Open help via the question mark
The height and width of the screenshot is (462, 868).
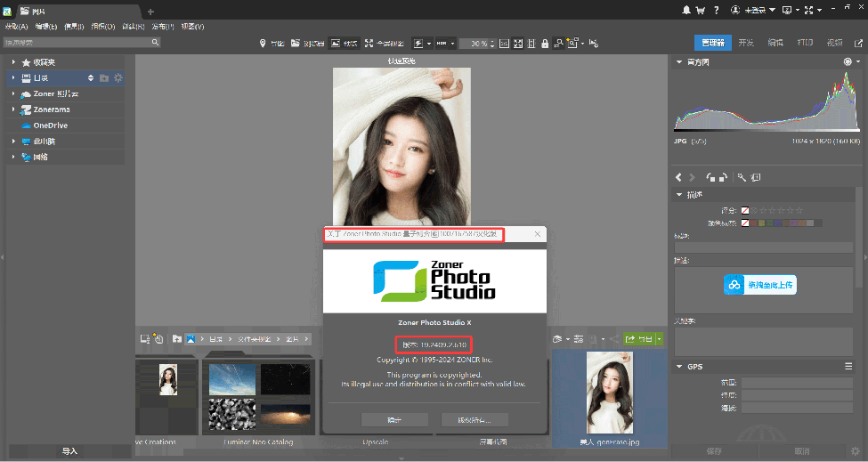click(717, 10)
